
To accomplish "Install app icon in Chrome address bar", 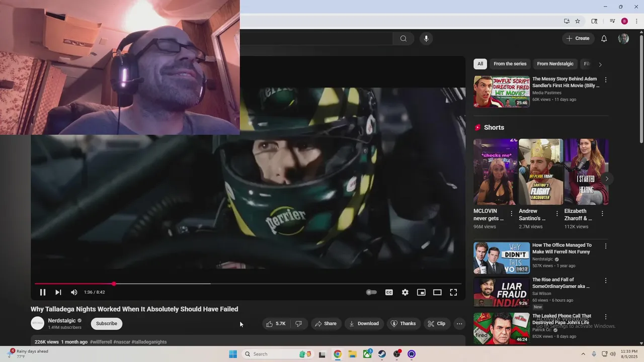I will [x=567, y=21].
